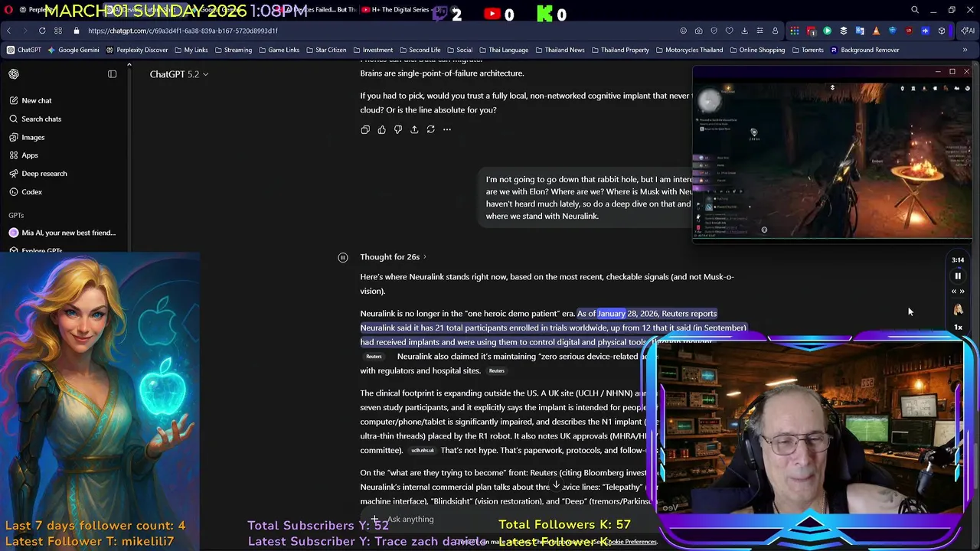This screenshot has width=980, height=551.
Task: Open browser AI assistant button
Action: (x=967, y=31)
